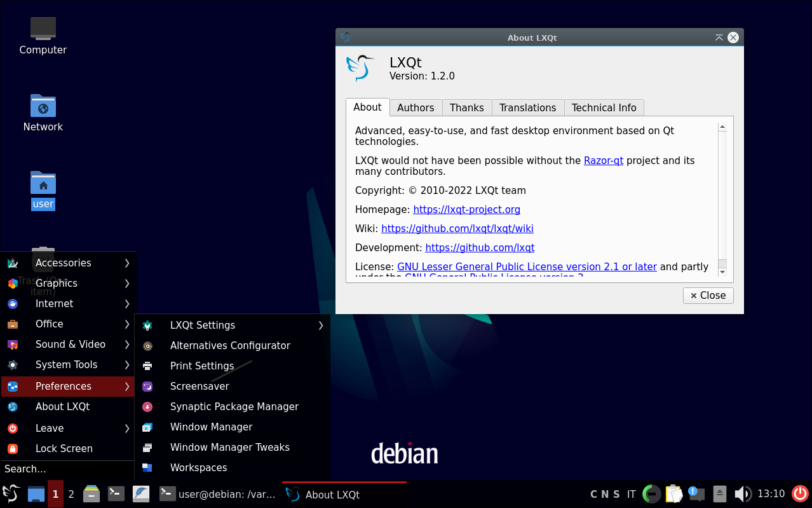
Task: Expand the Accessories submenu
Action: 68,263
